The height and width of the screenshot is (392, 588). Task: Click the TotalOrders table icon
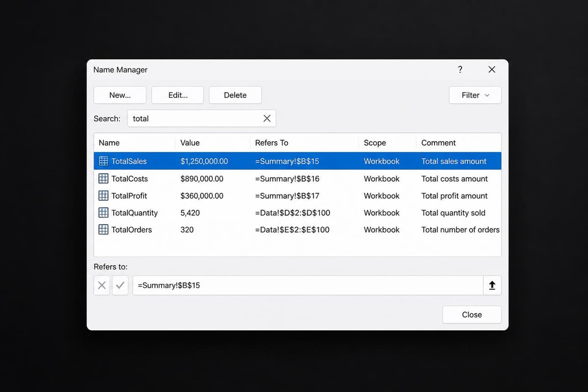coord(103,229)
